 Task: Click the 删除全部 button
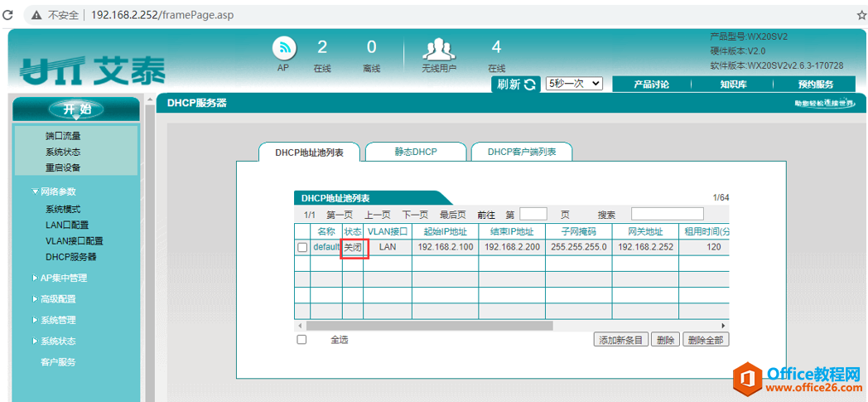pos(706,340)
